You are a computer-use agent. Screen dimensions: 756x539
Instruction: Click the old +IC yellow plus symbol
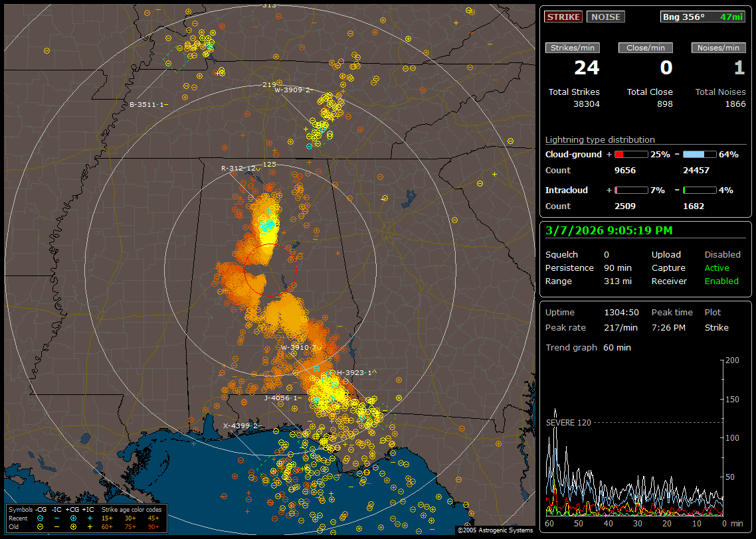pyautogui.click(x=90, y=525)
